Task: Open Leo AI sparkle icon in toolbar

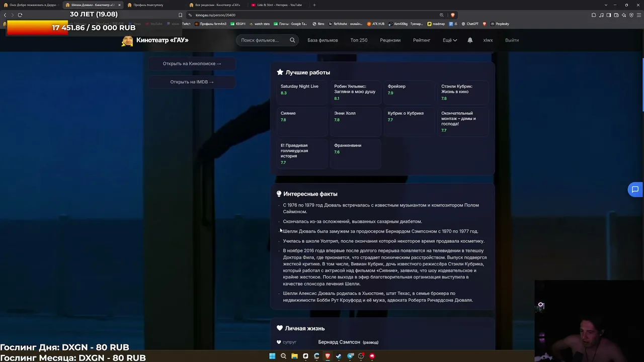Action: coord(624,15)
